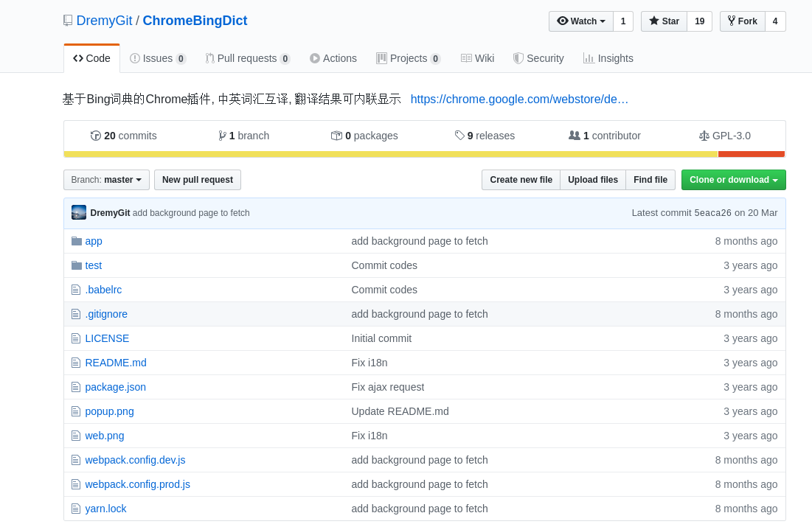The width and height of the screenshot is (812, 527).
Task: Open the webpack.config.prod.js file
Action: tap(138, 484)
